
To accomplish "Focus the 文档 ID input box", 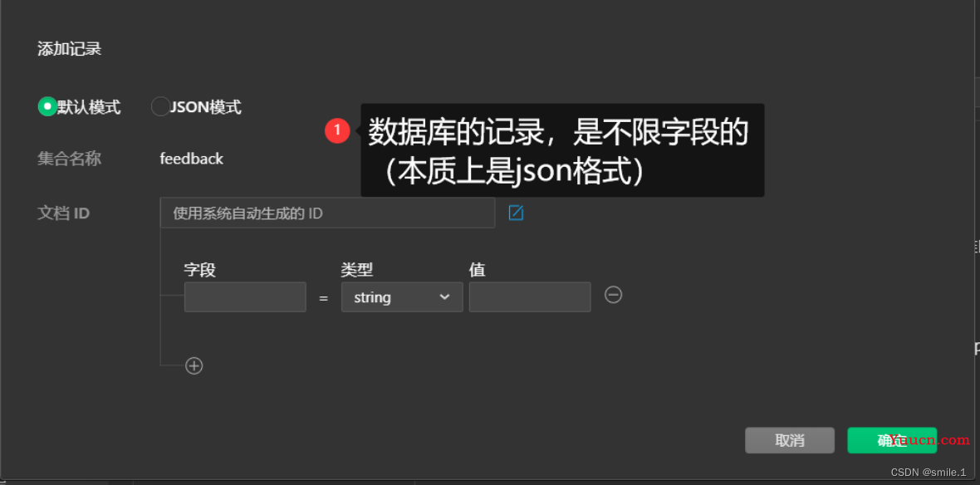I will tap(327, 213).
